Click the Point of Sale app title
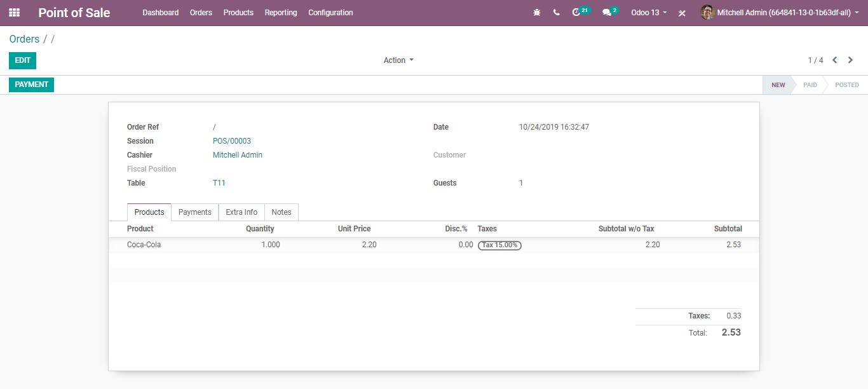The height and width of the screenshot is (389, 868). (74, 13)
